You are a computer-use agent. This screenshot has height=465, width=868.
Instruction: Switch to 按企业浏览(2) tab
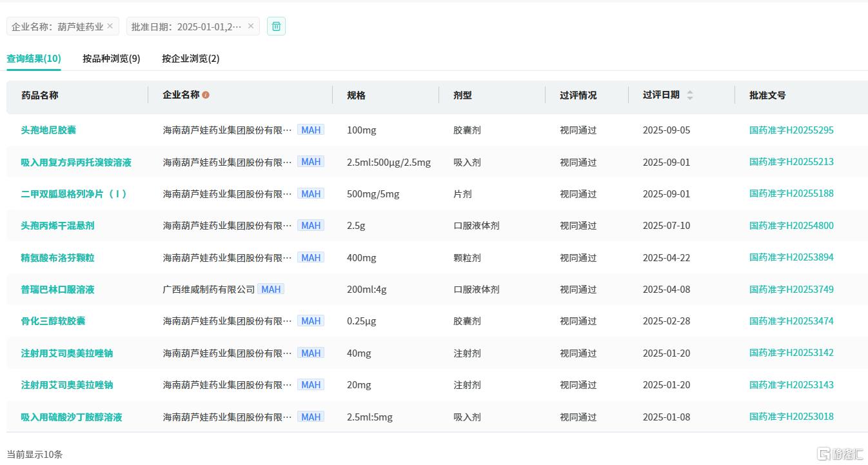coord(190,58)
